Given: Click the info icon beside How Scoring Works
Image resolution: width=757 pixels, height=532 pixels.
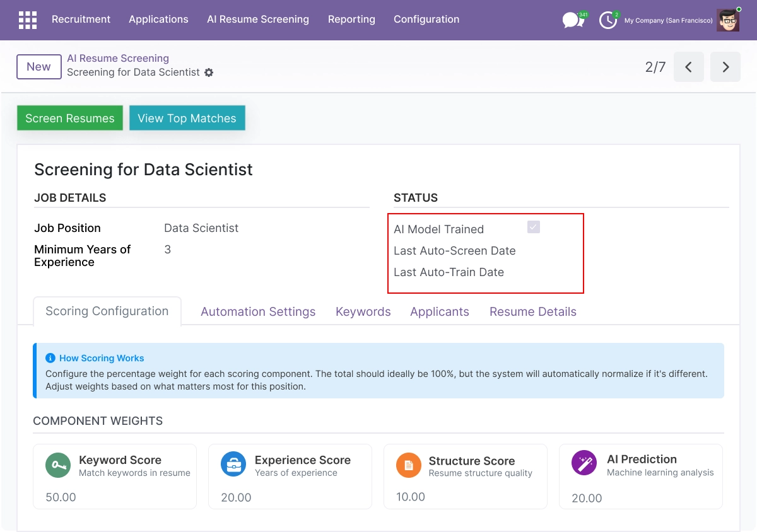Looking at the screenshot, I should pos(50,358).
